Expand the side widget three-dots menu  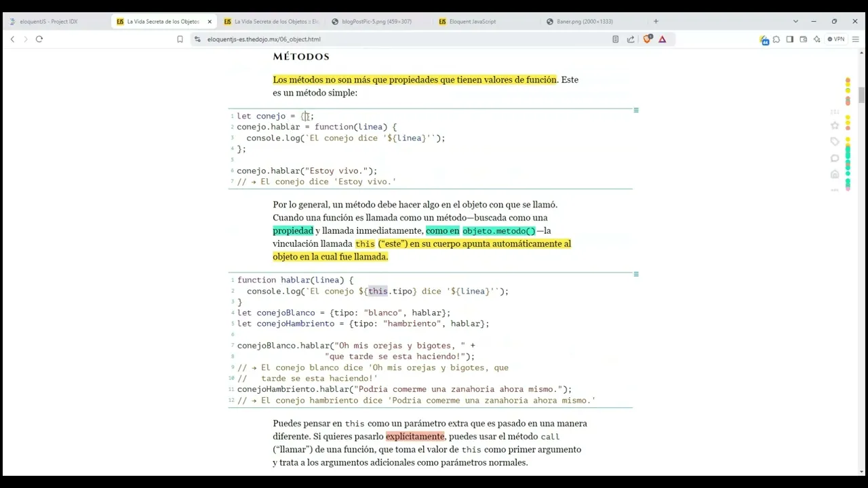[x=835, y=190]
